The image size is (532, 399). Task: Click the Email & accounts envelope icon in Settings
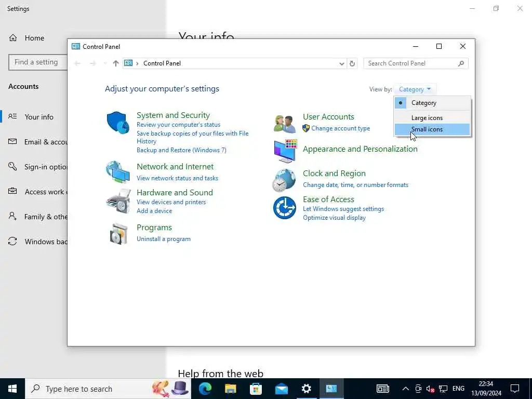[12, 141]
